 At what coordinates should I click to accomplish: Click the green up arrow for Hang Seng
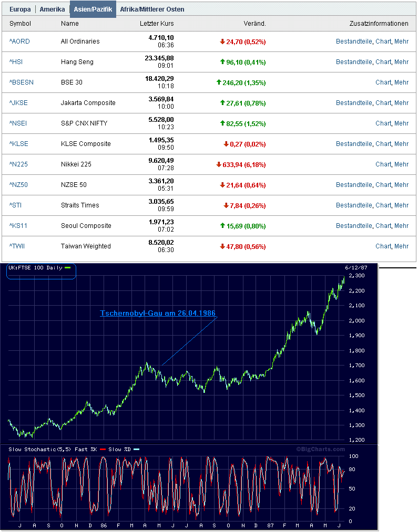222,62
